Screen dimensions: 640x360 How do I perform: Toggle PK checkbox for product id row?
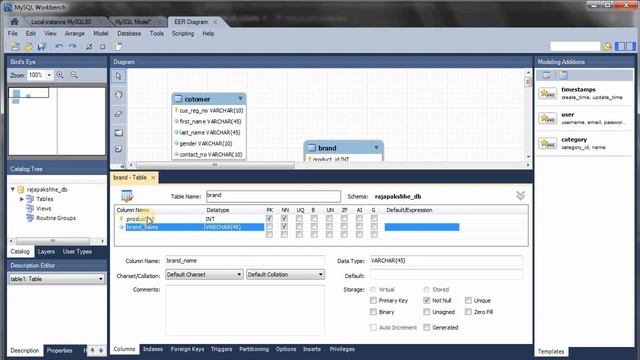[x=269, y=218]
